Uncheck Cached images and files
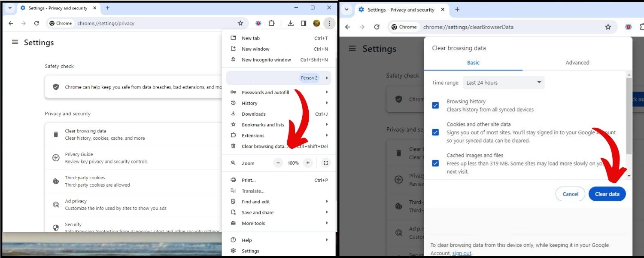The height and width of the screenshot is (258, 644). [x=435, y=163]
